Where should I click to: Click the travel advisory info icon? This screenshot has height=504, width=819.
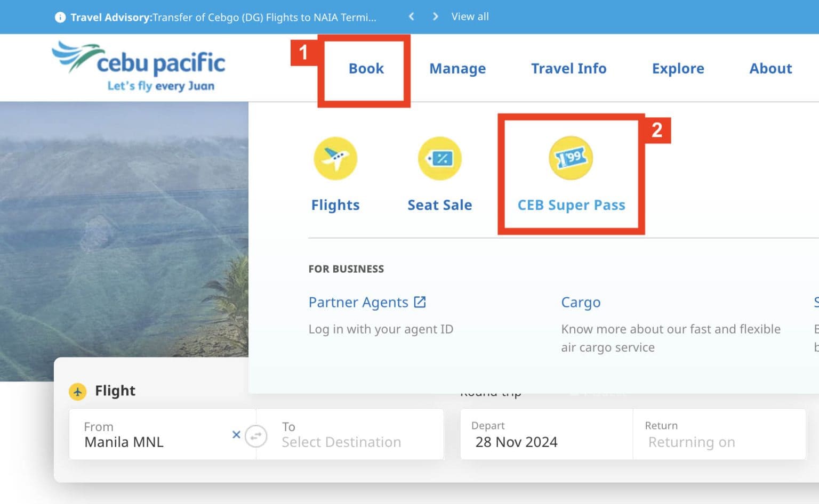pyautogui.click(x=60, y=18)
